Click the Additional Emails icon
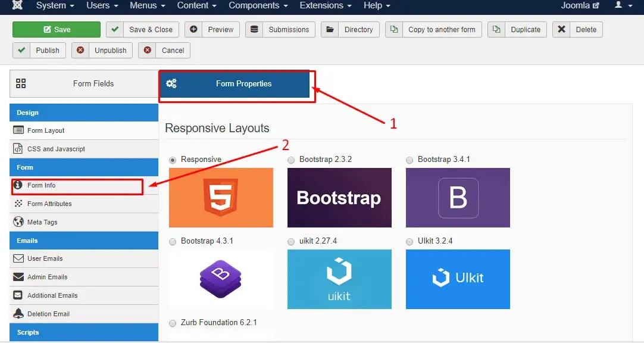The height and width of the screenshot is (343, 644). click(18, 295)
